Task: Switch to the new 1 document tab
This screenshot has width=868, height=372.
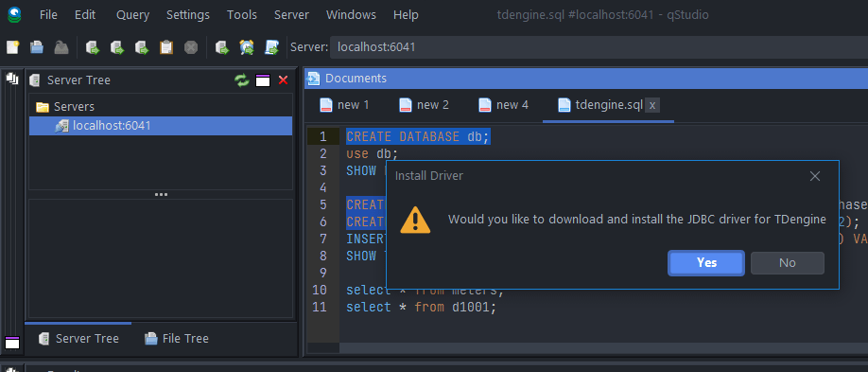Action: pyautogui.click(x=345, y=105)
